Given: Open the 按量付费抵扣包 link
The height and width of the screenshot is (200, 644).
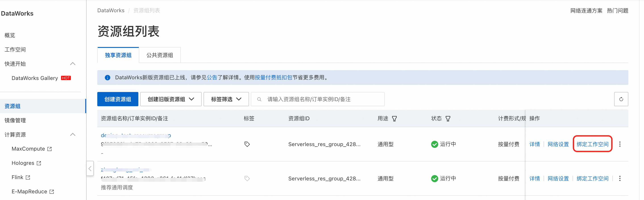Looking at the screenshot, I should tap(274, 78).
